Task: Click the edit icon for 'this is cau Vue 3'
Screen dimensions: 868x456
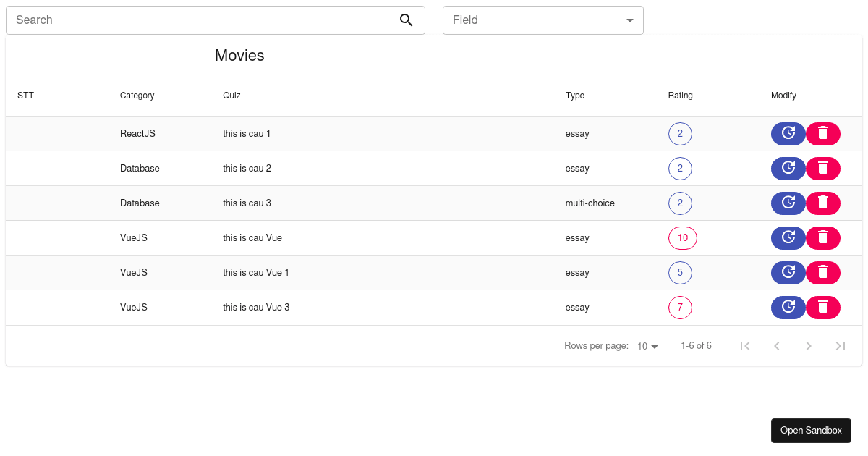Action: click(x=788, y=307)
